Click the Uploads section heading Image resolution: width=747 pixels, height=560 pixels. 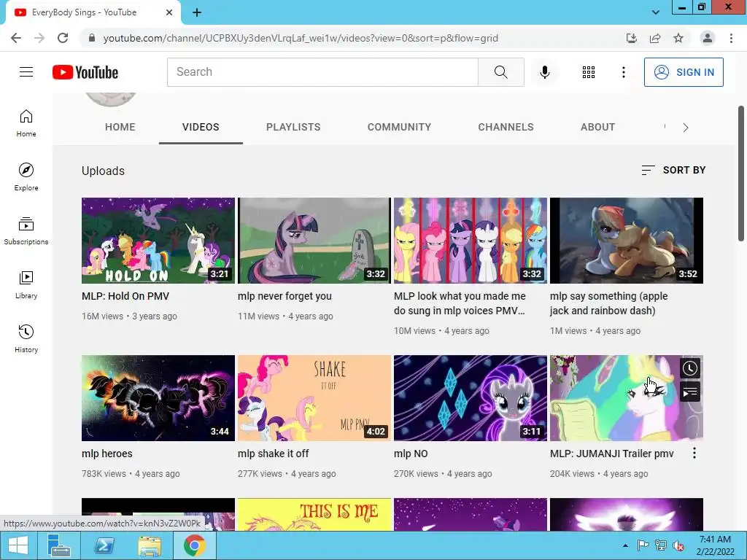coord(103,171)
